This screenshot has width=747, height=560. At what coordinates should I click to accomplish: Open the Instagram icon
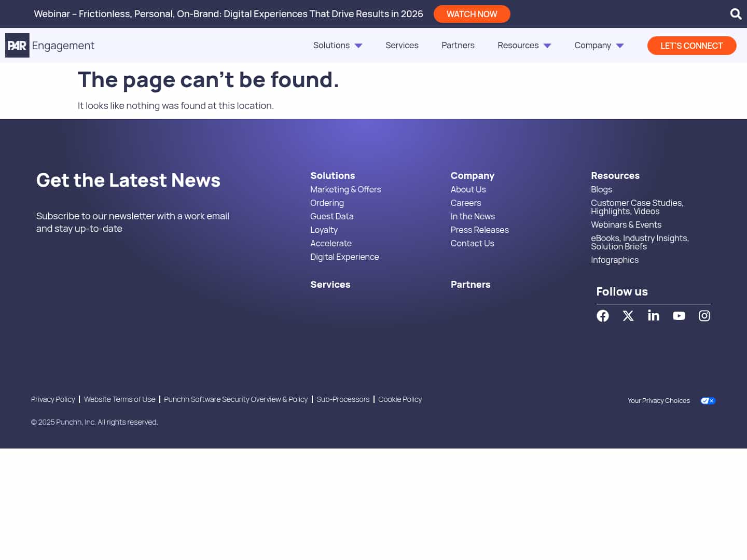click(x=704, y=316)
